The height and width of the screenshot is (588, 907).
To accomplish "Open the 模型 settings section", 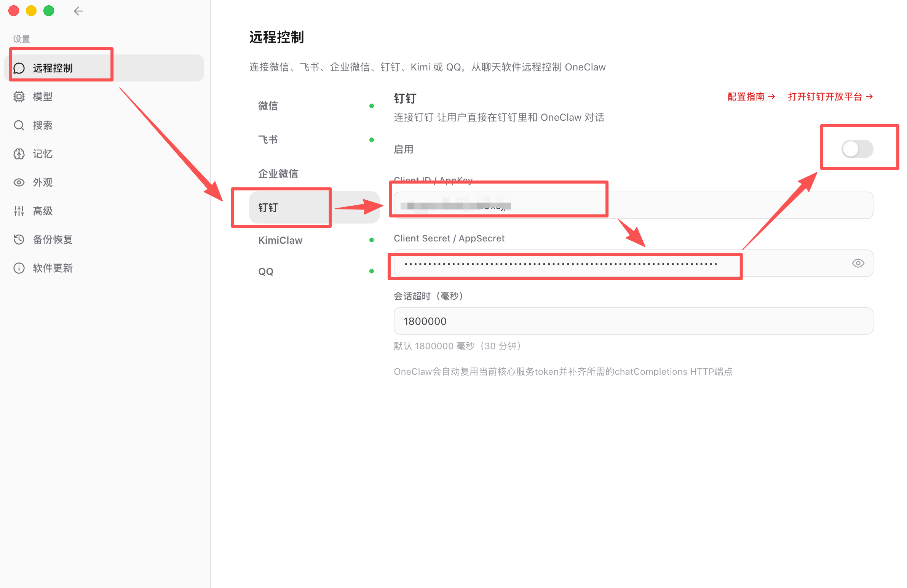I will point(43,96).
